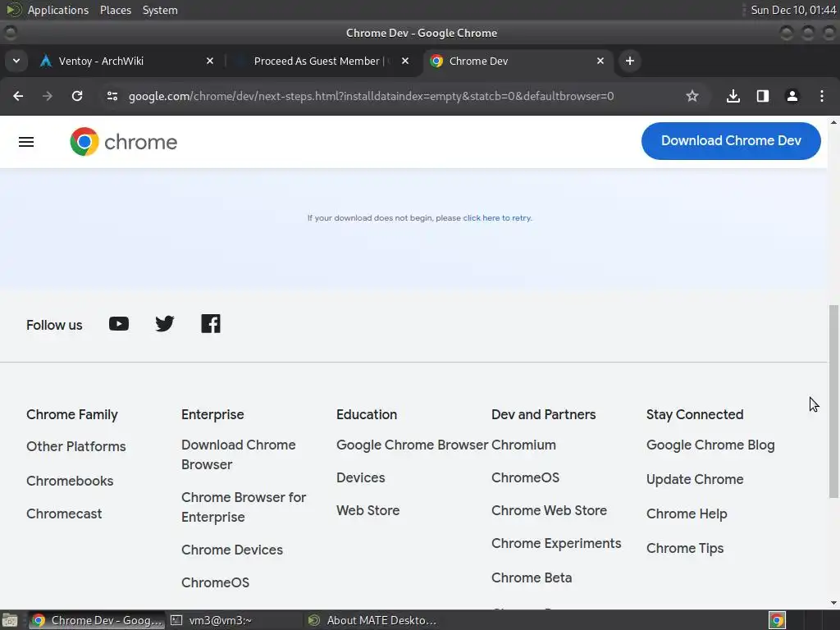Bookmark this page with the star icon
Screen dimensions: 840x630
click(x=692, y=96)
